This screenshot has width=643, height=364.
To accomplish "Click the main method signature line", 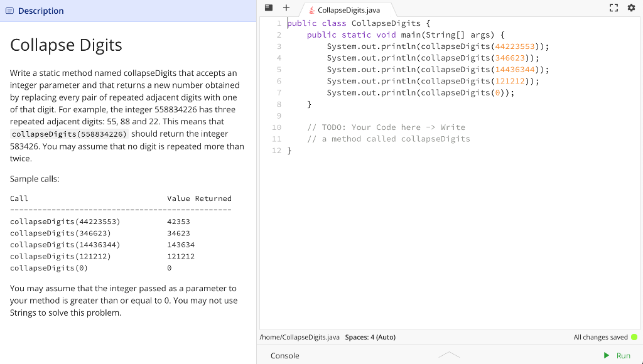I will point(406,35).
